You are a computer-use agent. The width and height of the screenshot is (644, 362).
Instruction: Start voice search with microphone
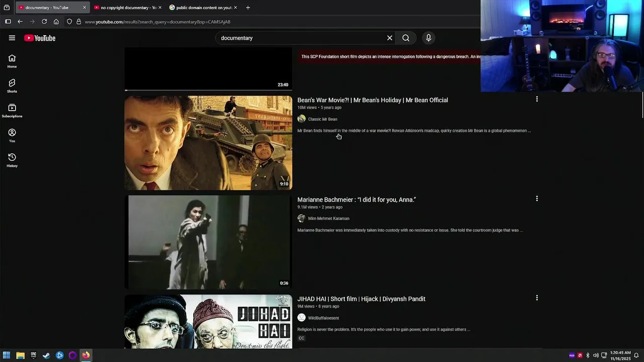[x=429, y=38]
